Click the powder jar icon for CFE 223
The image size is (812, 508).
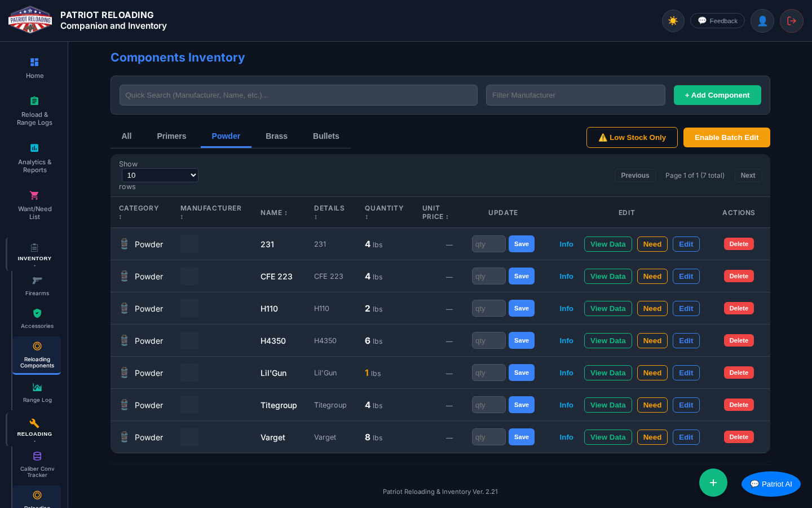coord(125,276)
